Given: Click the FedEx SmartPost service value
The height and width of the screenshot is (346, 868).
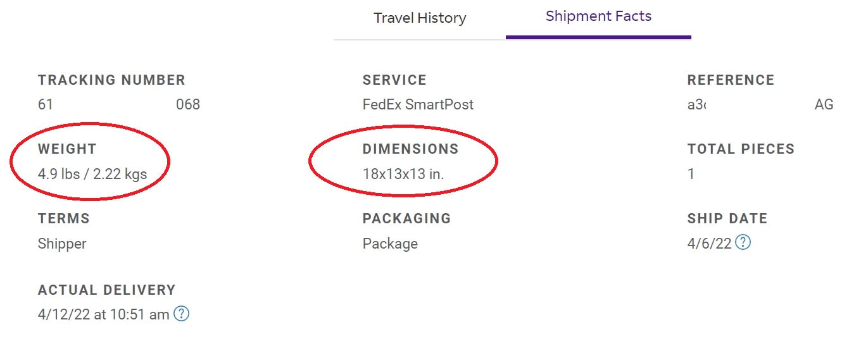Looking at the screenshot, I should 418,104.
